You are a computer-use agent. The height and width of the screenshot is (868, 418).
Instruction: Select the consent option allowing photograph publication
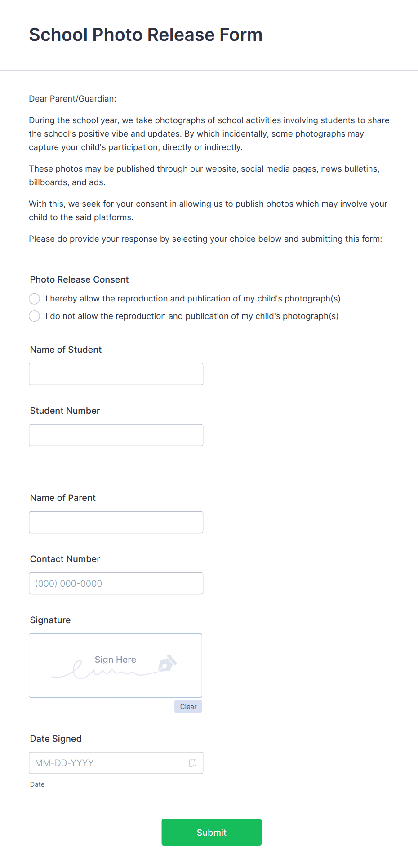coord(34,298)
